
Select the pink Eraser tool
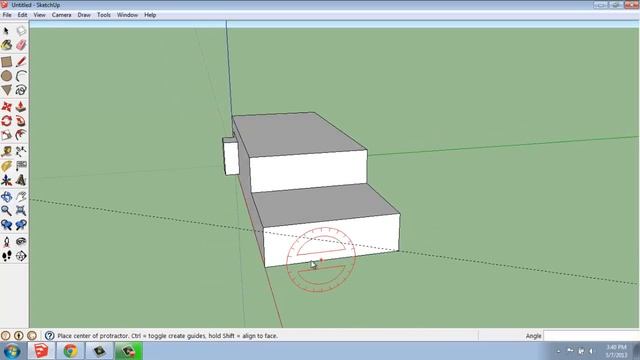pyautogui.click(x=21, y=45)
